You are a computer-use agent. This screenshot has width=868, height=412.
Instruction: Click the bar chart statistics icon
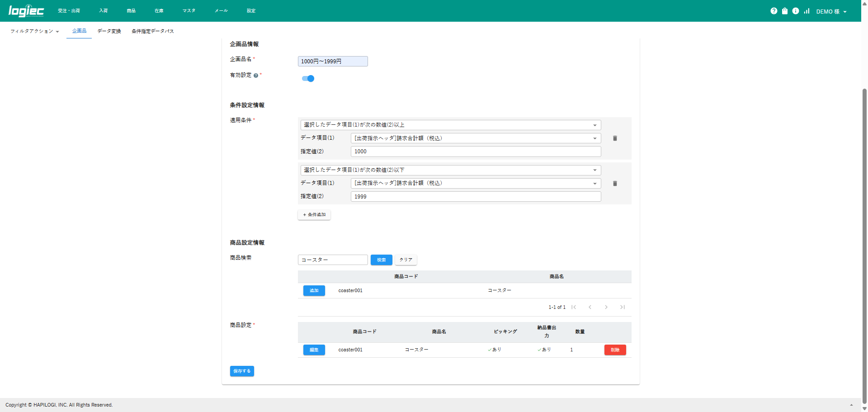(807, 11)
